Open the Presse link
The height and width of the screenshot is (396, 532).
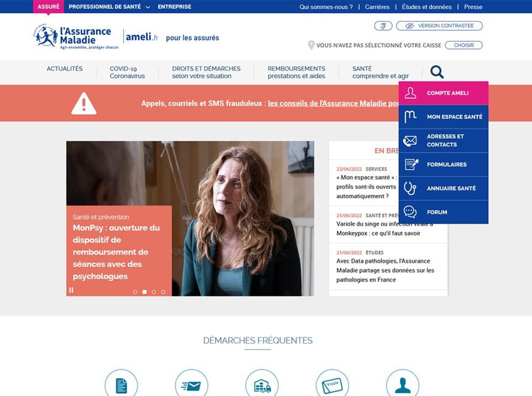pos(473,7)
